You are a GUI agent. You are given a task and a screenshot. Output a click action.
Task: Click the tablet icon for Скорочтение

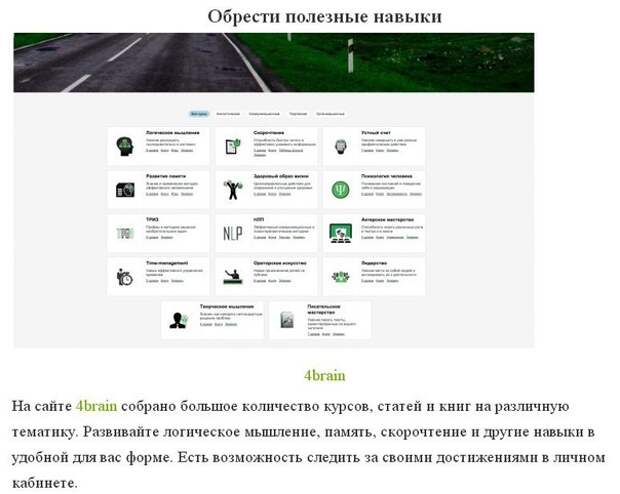click(233, 146)
